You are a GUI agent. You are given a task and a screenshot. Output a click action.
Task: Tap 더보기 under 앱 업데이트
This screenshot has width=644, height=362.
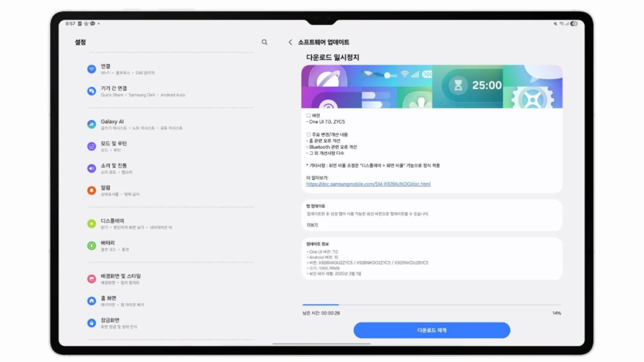coord(312,225)
